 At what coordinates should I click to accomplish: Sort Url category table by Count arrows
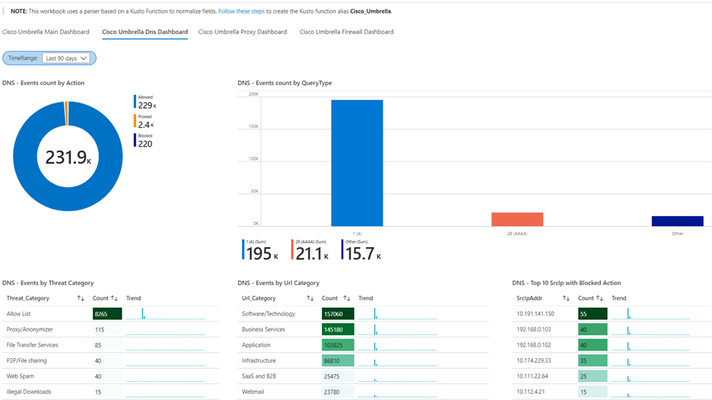coord(347,298)
